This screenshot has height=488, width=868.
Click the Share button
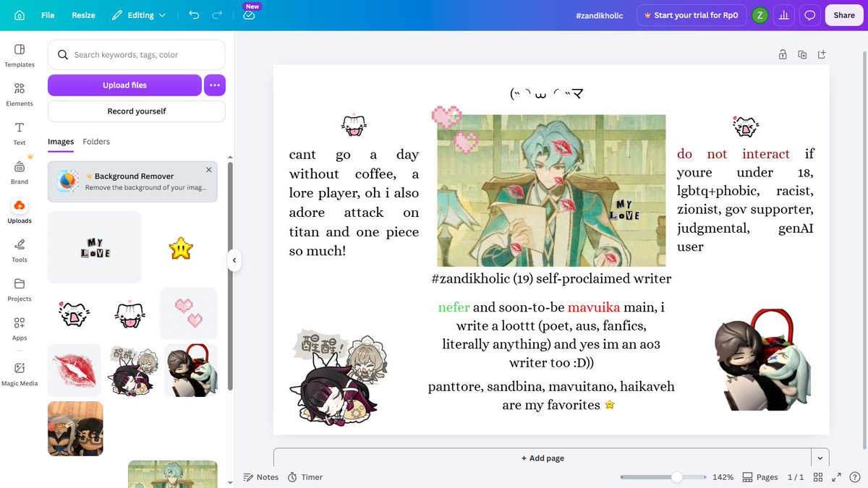click(843, 15)
